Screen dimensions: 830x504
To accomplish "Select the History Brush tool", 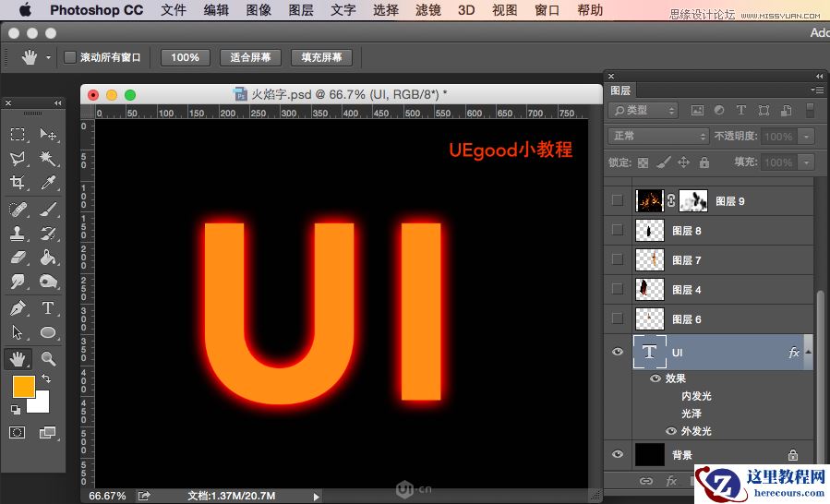I will [48, 234].
